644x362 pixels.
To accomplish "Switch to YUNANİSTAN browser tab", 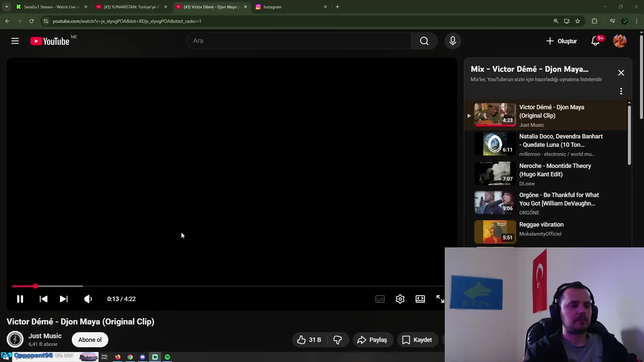I will pos(131,7).
